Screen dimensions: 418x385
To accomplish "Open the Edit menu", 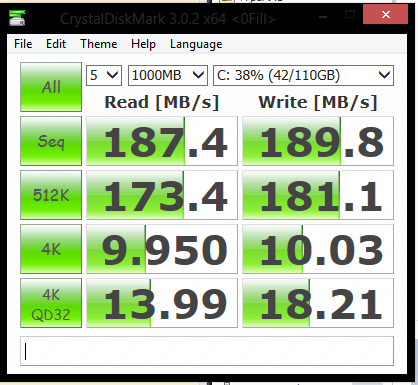I will [x=56, y=44].
